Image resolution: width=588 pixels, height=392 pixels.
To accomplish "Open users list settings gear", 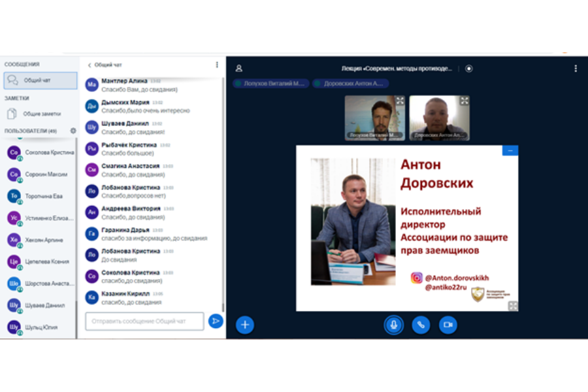I will tap(73, 131).
